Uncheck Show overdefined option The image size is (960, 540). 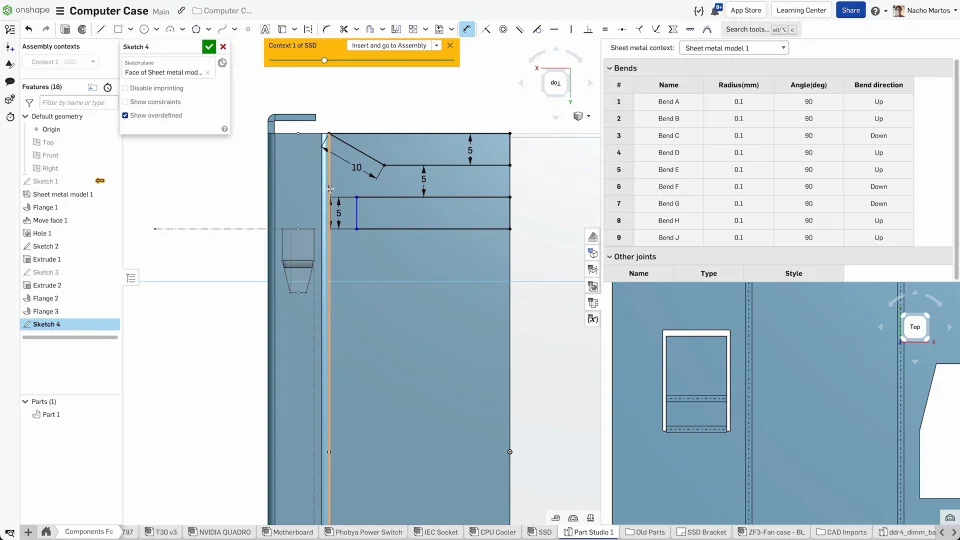(x=125, y=115)
